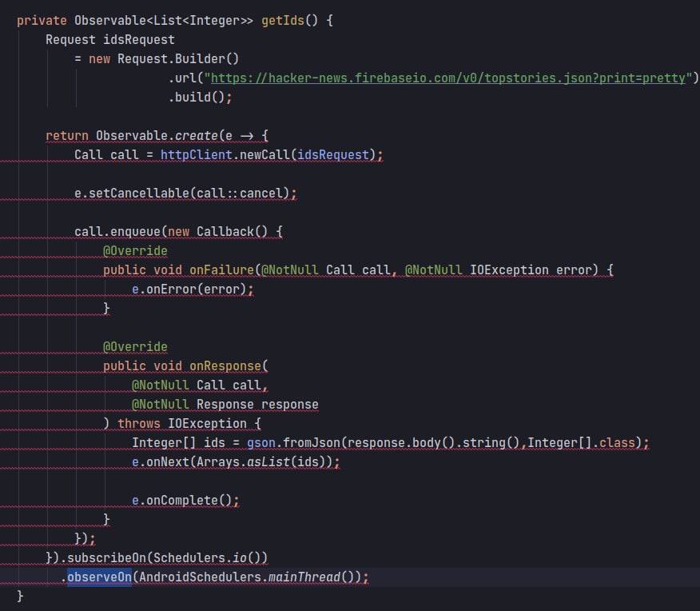Open the hacker-news topstories URL link
Image resolution: width=700 pixels, height=611 pixels.
[448, 78]
